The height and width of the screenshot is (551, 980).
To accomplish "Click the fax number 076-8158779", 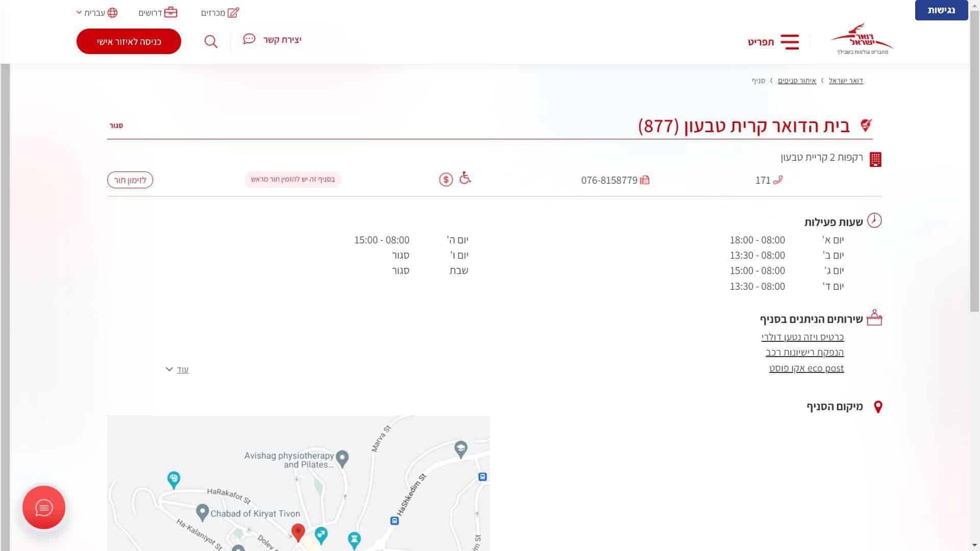I will point(609,180).
